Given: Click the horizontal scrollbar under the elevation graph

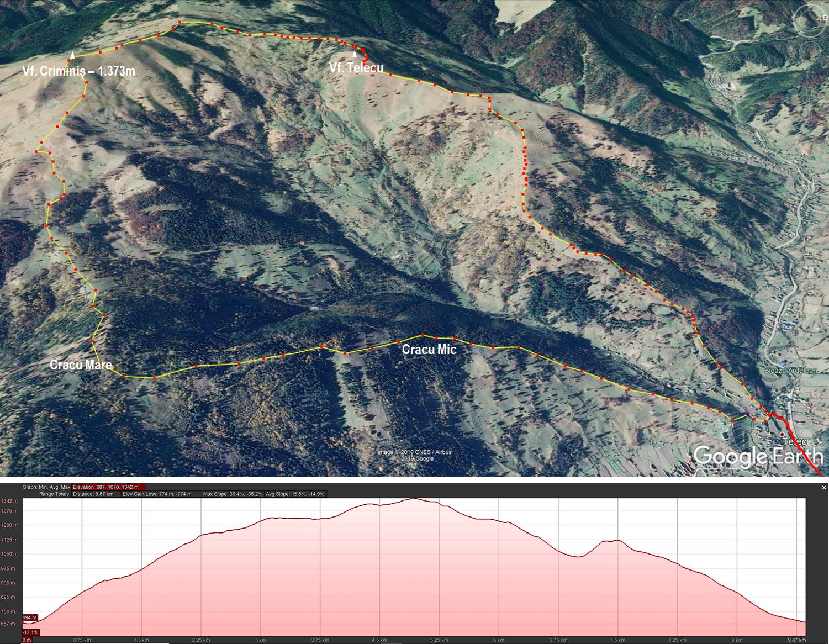Looking at the screenshot, I should (x=94, y=642).
